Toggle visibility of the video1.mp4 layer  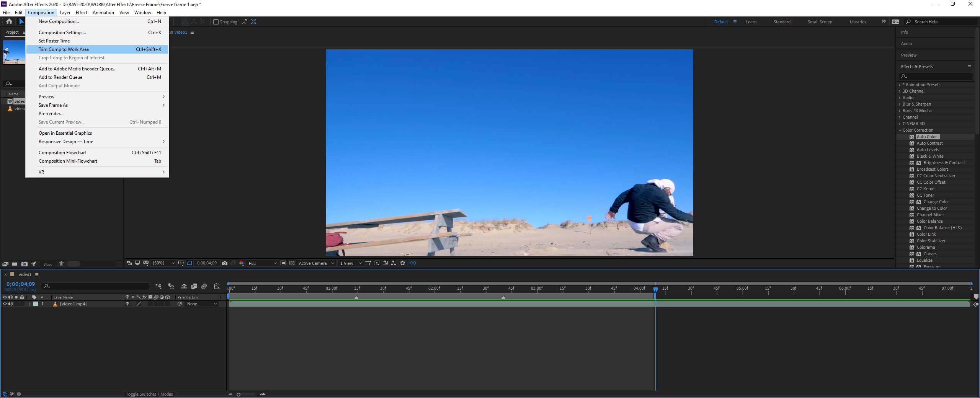[5, 304]
